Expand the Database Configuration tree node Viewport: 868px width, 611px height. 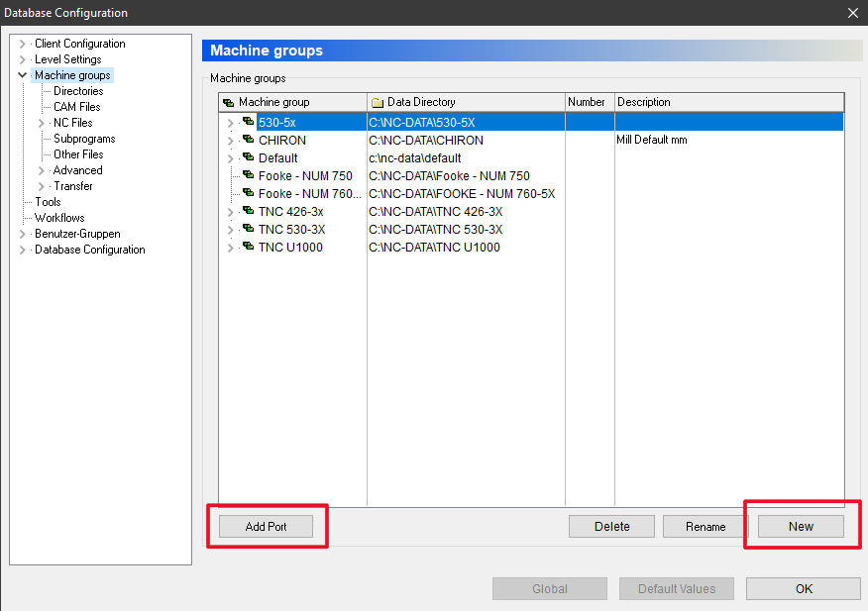tap(22, 250)
